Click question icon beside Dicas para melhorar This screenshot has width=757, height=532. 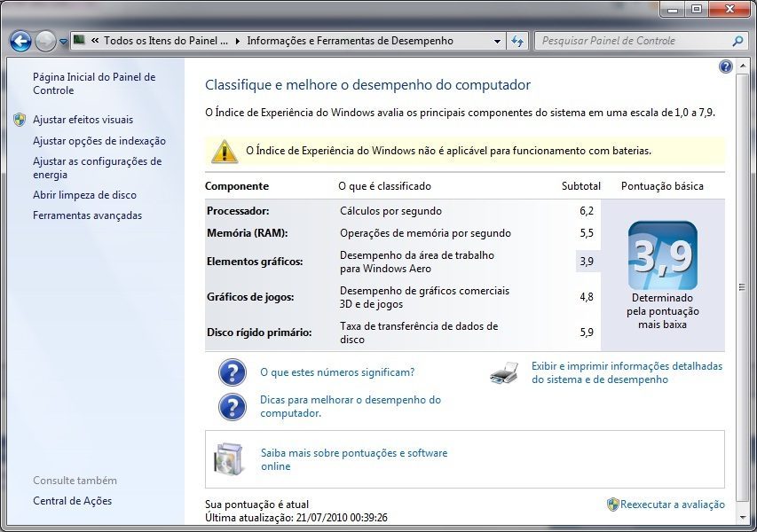pyautogui.click(x=233, y=407)
